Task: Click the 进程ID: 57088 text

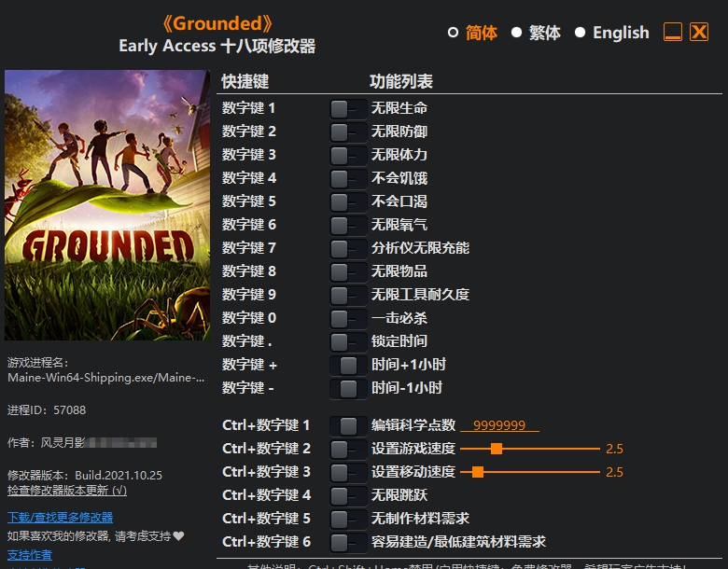Action: click(47, 410)
